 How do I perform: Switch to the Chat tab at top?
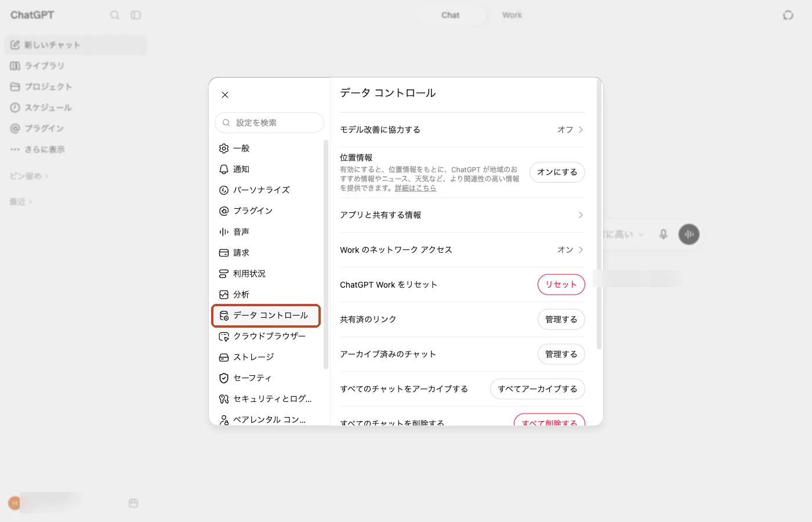pyautogui.click(x=450, y=15)
